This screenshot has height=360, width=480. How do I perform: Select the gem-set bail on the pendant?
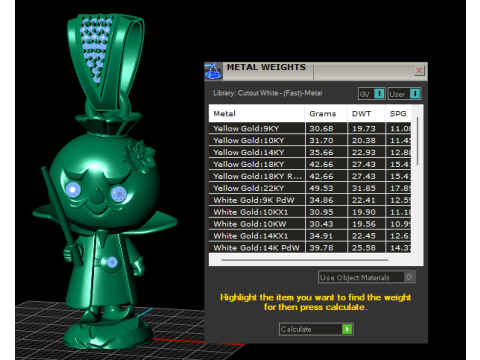(x=105, y=62)
